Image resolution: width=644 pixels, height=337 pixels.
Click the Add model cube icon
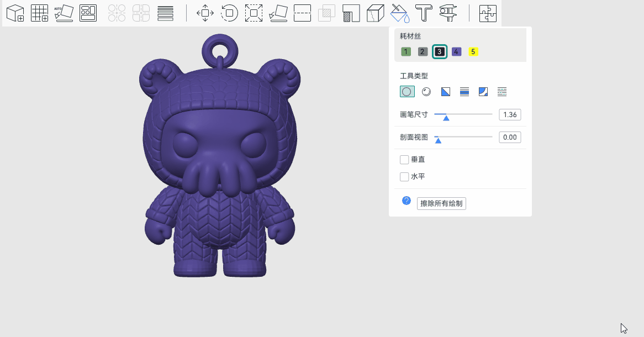(15, 13)
